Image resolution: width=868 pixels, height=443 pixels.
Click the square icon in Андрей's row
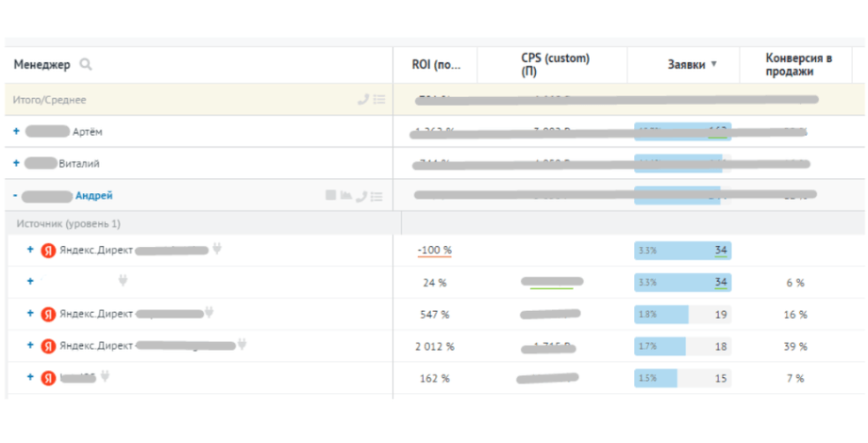click(x=330, y=195)
